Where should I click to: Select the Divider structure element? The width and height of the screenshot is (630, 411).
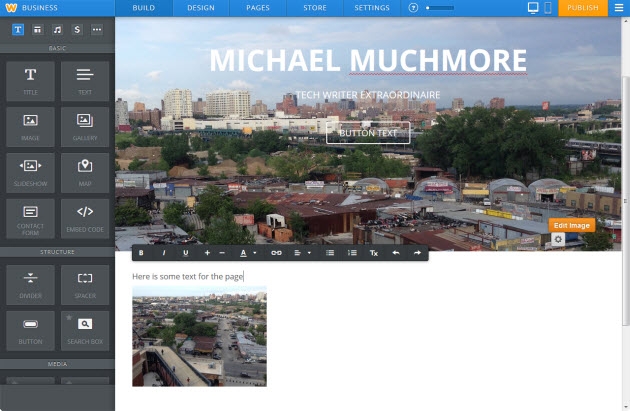coord(30,284)
